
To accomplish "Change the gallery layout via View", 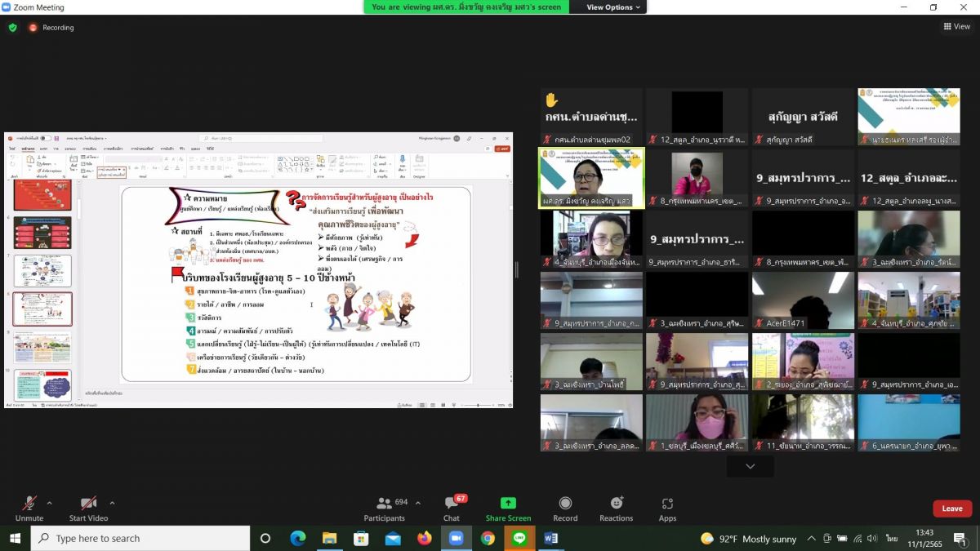I will (x=957, y=27).
